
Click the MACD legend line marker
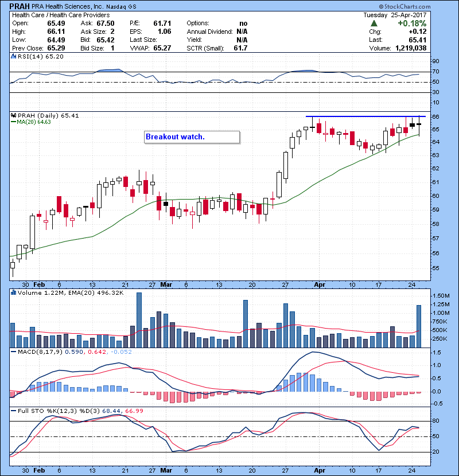tap(13, 352)
